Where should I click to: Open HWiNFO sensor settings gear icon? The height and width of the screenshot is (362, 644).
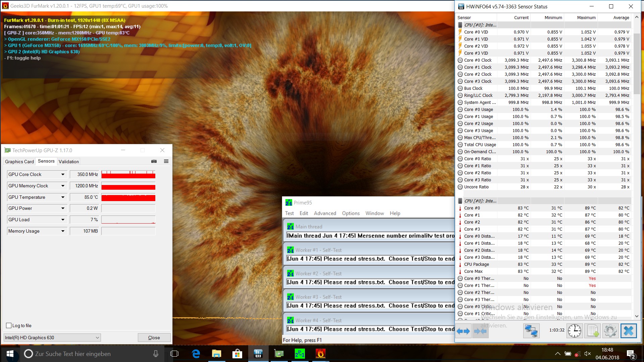610,331
